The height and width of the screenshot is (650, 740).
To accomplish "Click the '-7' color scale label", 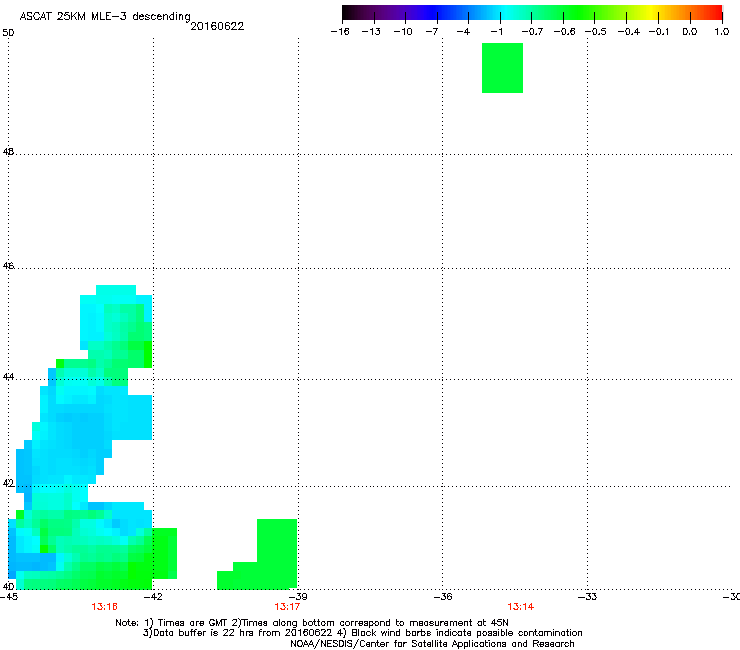I will 431,32.
